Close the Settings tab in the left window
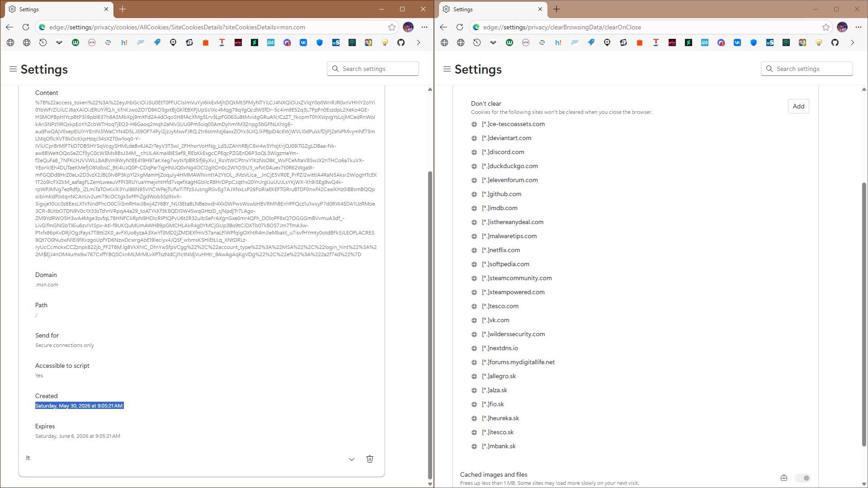The height and width of the screenshot is (488, 868). 106,9
